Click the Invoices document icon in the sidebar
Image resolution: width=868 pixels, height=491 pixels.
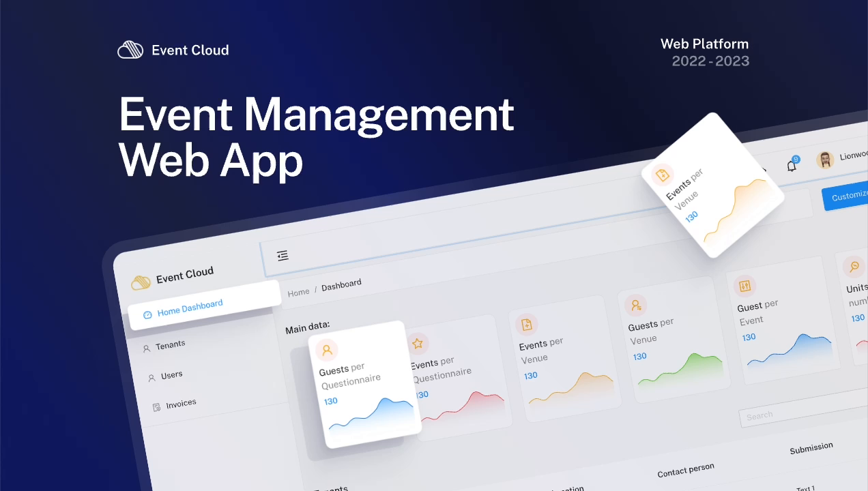pos(156,407)
